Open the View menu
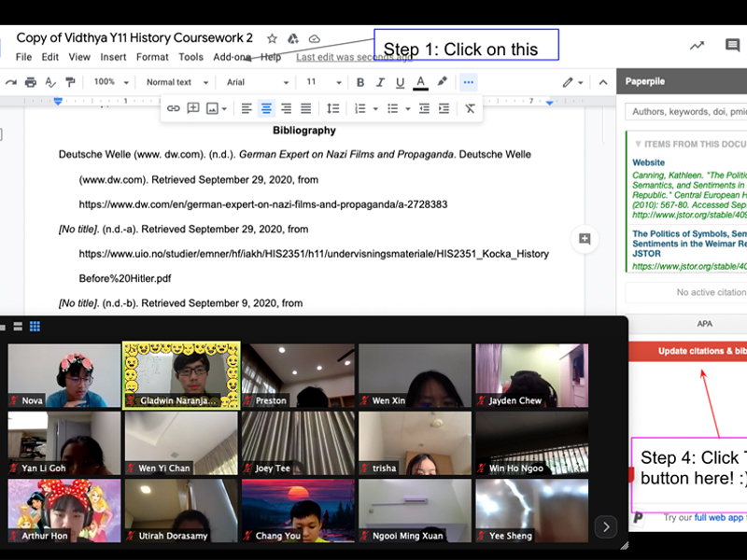This screenshot has width=747, height=560. click(x=79, y=57)
